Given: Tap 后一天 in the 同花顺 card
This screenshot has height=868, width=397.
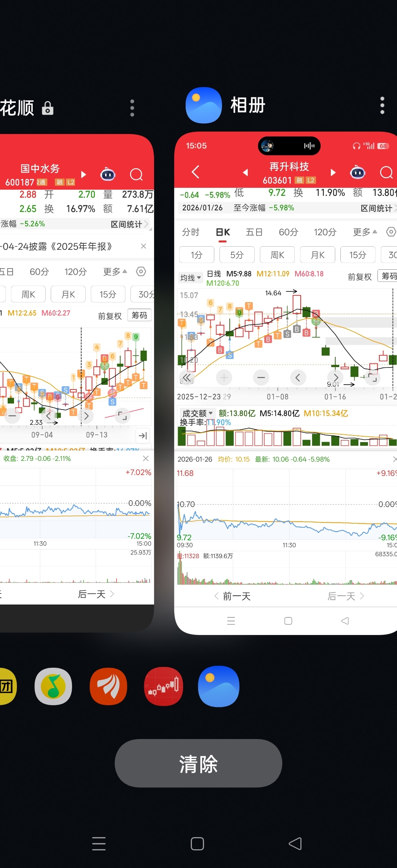Looking at the screenshot, I should point(96,594).
